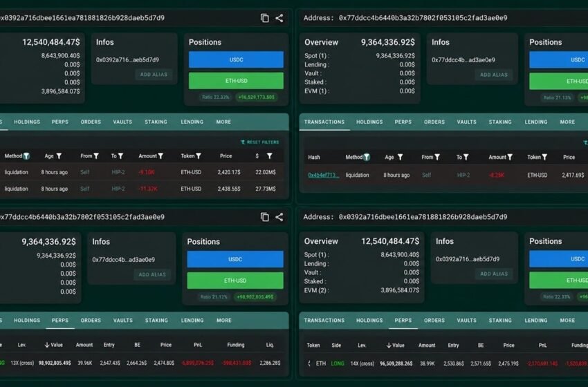This screenshot has width=588, height=387.
Task: Open liquidation hash link 0x4b4ef713
Action: click(x=324, y=175)
